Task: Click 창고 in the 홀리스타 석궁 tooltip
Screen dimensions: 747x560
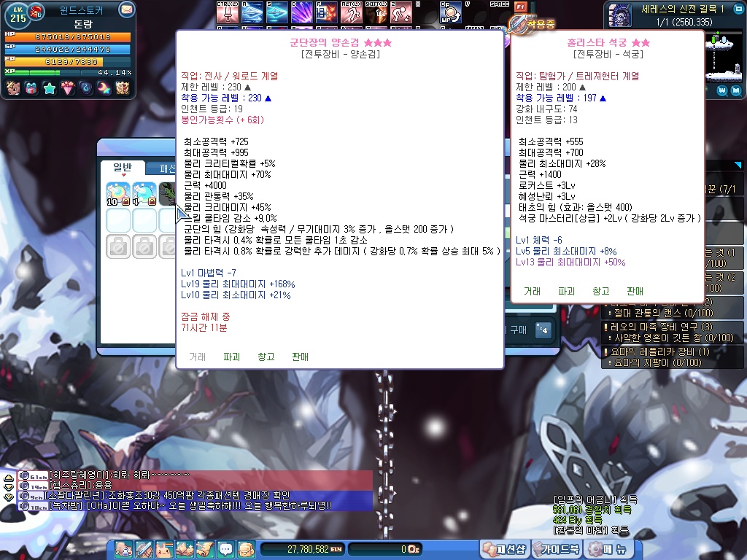Action: (600, 291)
